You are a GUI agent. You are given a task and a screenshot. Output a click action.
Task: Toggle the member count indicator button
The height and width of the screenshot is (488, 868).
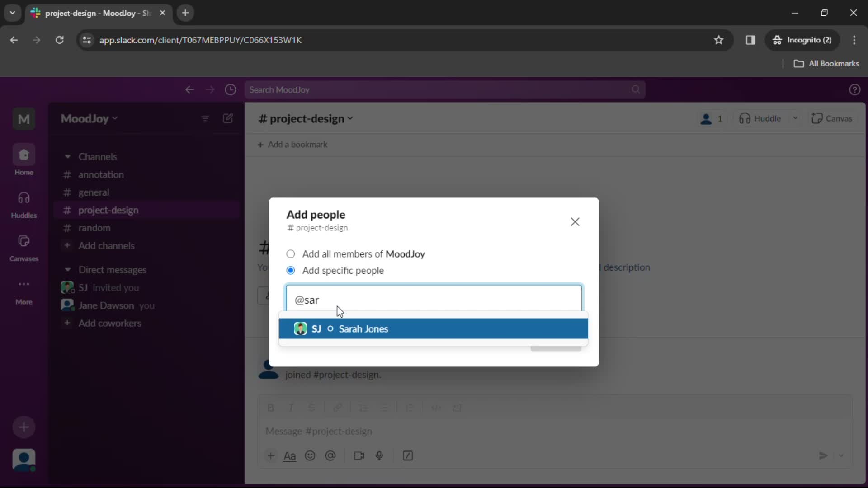(712, 118)
